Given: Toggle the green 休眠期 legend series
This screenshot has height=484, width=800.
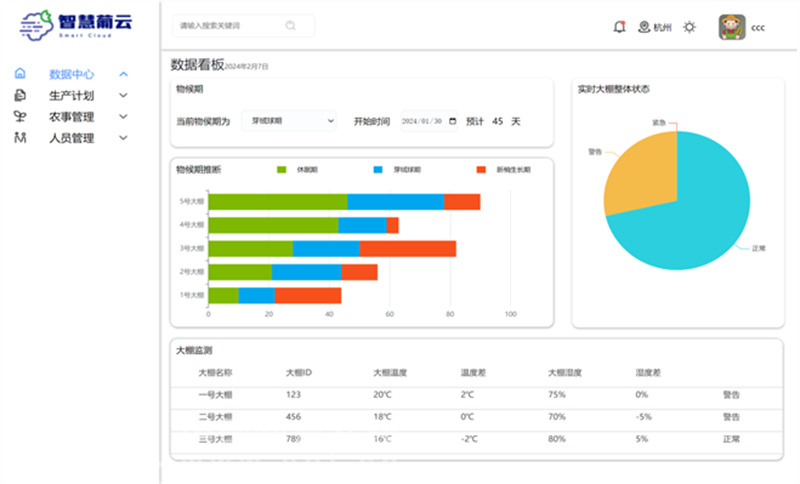Looking at the screenshot, I should (x=282, y=170).
